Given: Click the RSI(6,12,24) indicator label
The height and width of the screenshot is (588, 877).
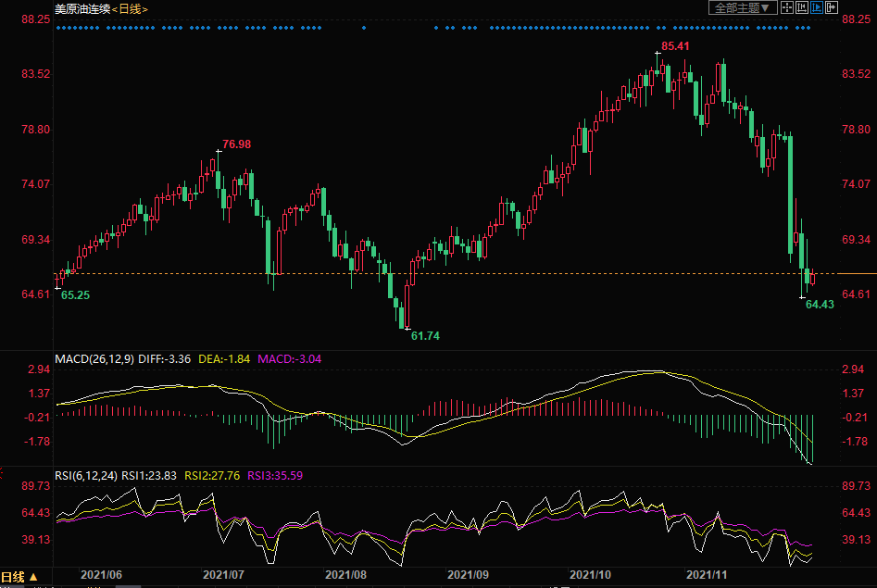Looking at the screenshot, I should click(87, 476).
